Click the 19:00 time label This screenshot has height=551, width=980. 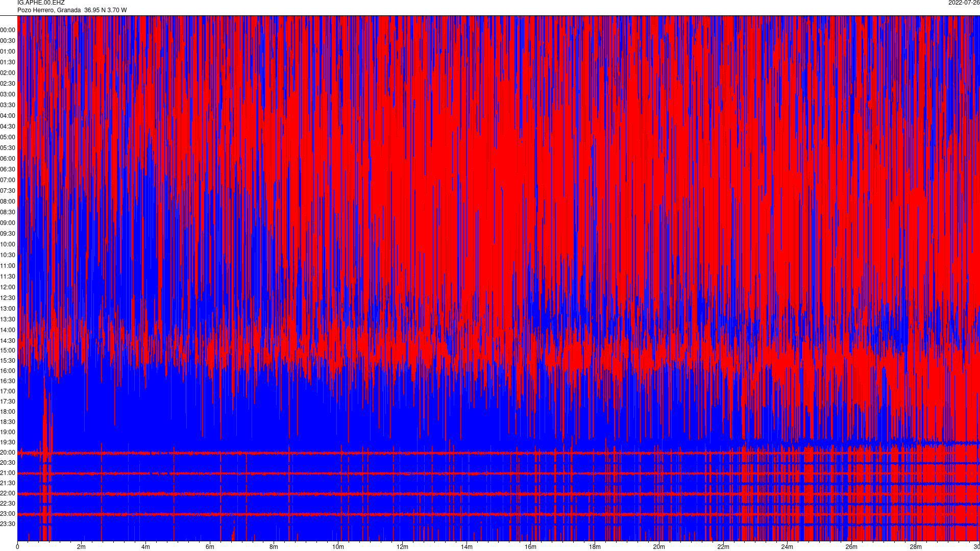[x=8, y=432]
